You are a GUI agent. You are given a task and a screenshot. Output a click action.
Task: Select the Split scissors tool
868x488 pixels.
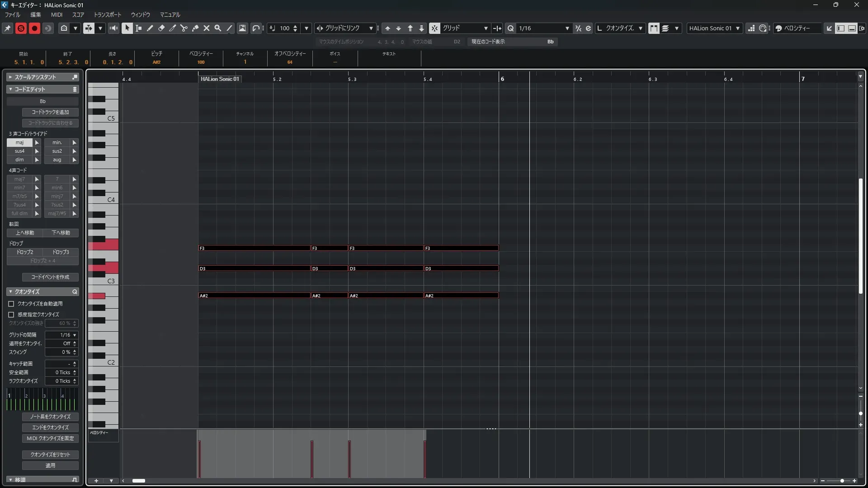pyautogui.click(x=184, y=28)
